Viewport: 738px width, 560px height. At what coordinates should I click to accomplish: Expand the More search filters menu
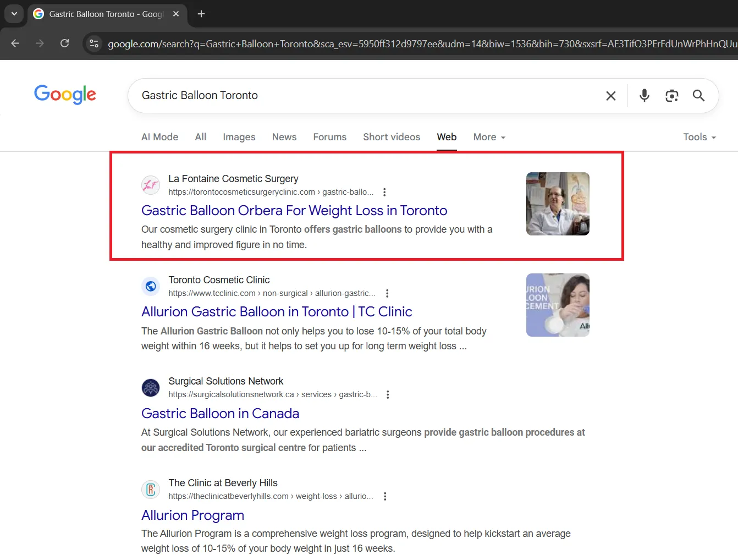[x=489, y=137]
